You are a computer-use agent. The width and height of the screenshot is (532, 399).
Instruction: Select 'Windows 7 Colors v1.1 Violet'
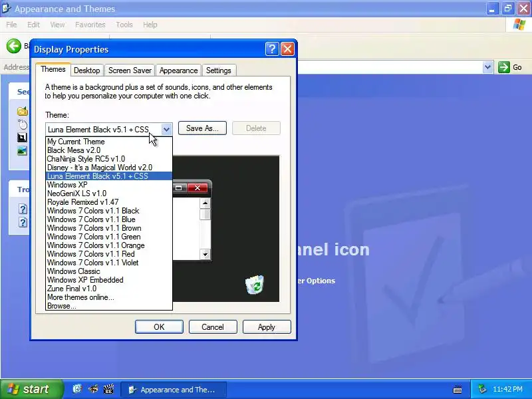click(109, 263)
